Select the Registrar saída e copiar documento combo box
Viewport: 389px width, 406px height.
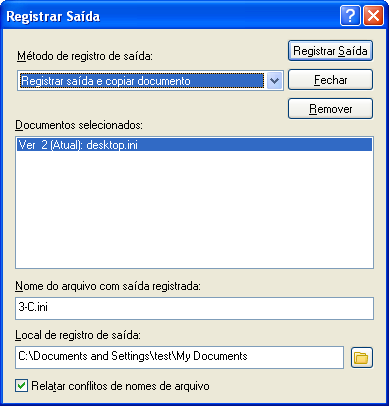(150, 81)
